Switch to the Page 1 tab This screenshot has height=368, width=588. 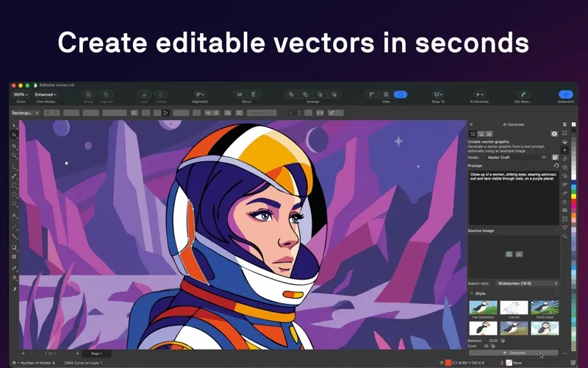[x=96, y=353]
